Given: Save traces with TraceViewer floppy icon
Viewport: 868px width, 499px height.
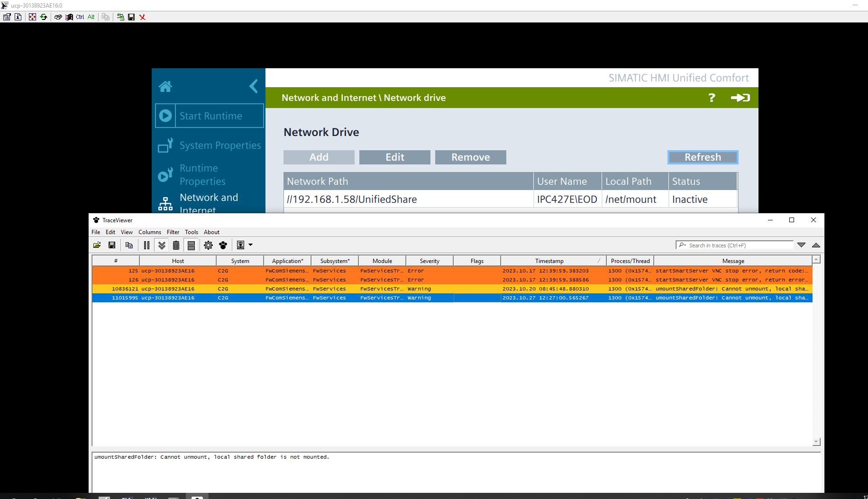Looking at the screenshot, I should click(x=112, y=245).
